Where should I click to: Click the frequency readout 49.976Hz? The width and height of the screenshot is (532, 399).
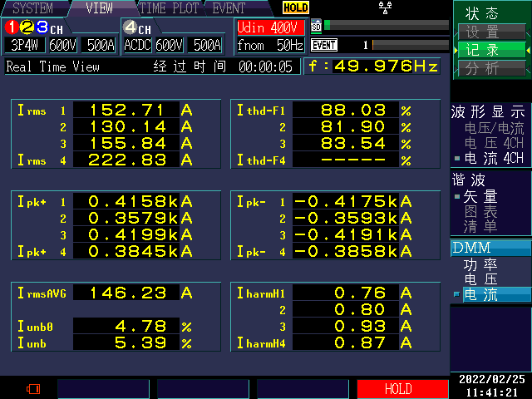click(376, 66)
